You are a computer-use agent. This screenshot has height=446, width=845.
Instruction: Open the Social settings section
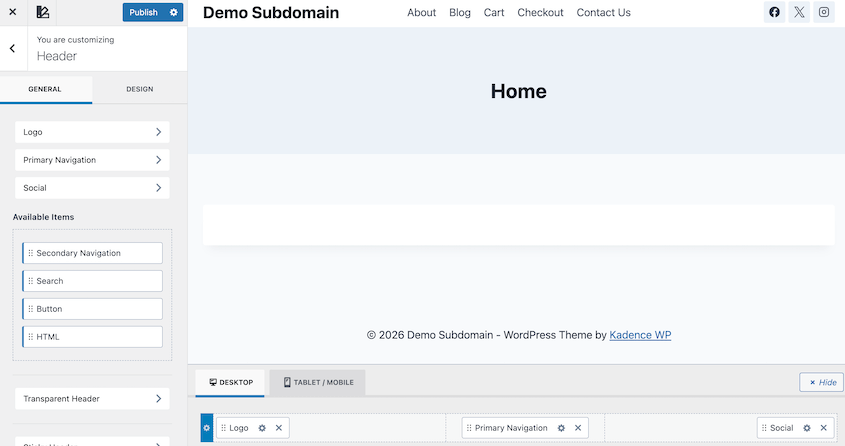pyautogui.click(x=92, y=188)
